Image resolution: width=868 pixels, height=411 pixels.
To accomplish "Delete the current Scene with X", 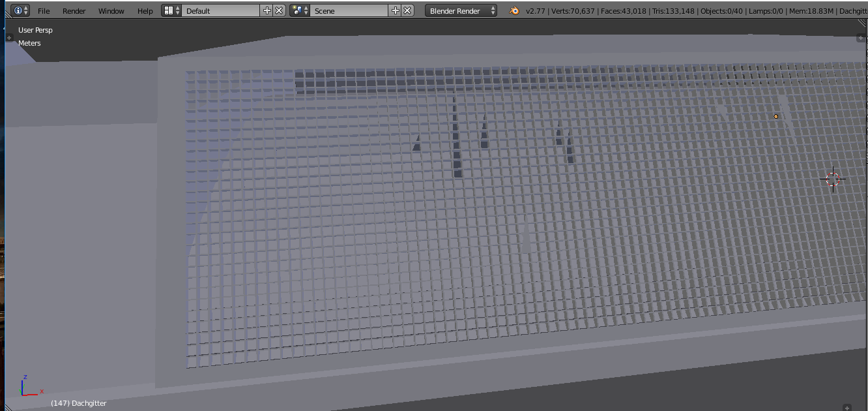I will point(407,10).
